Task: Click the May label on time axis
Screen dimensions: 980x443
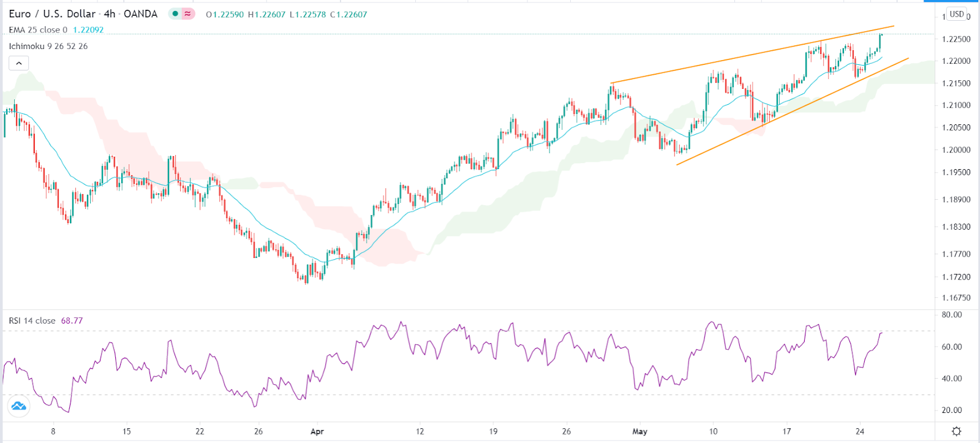Action: point(639,431)
